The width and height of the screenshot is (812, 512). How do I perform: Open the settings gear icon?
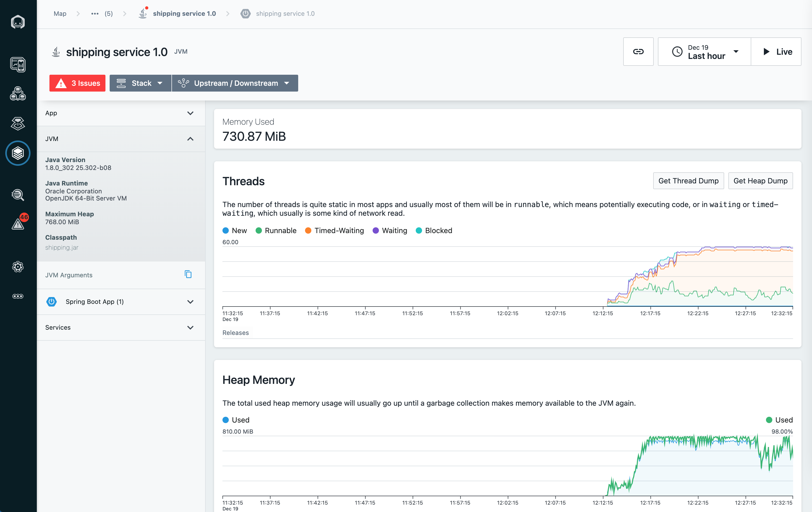click(18, 267)
